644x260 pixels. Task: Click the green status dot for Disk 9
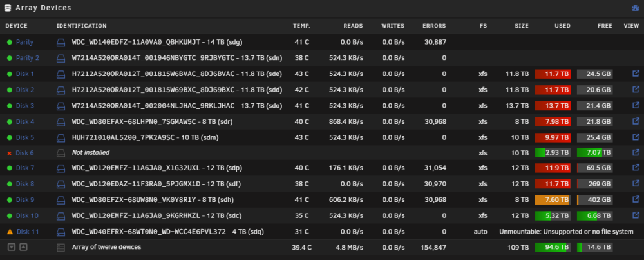10,200
